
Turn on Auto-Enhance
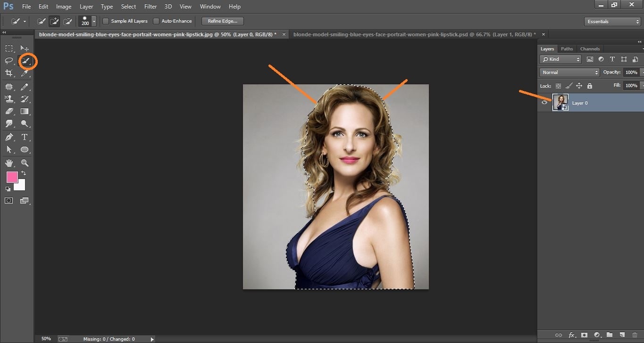click(x=156, y=21)
